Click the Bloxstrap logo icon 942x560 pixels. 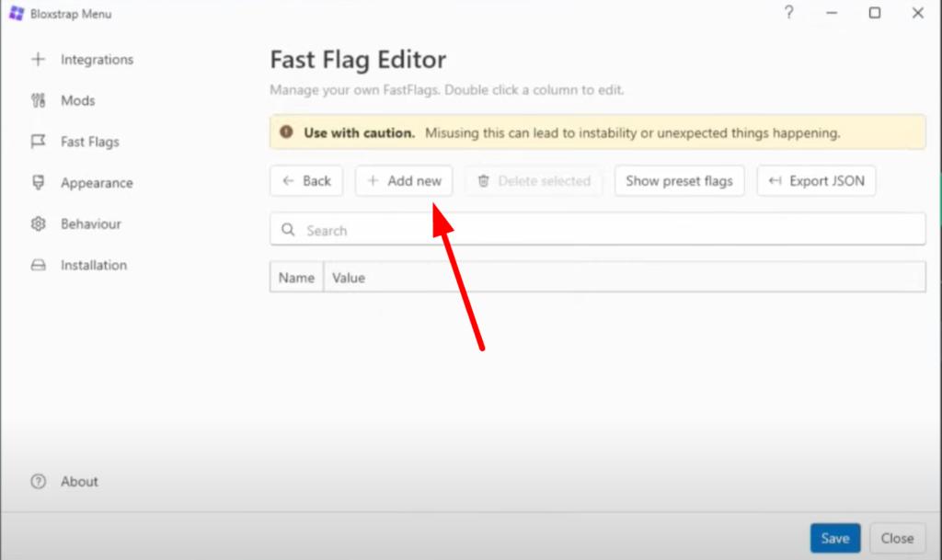tap(17, 13)
